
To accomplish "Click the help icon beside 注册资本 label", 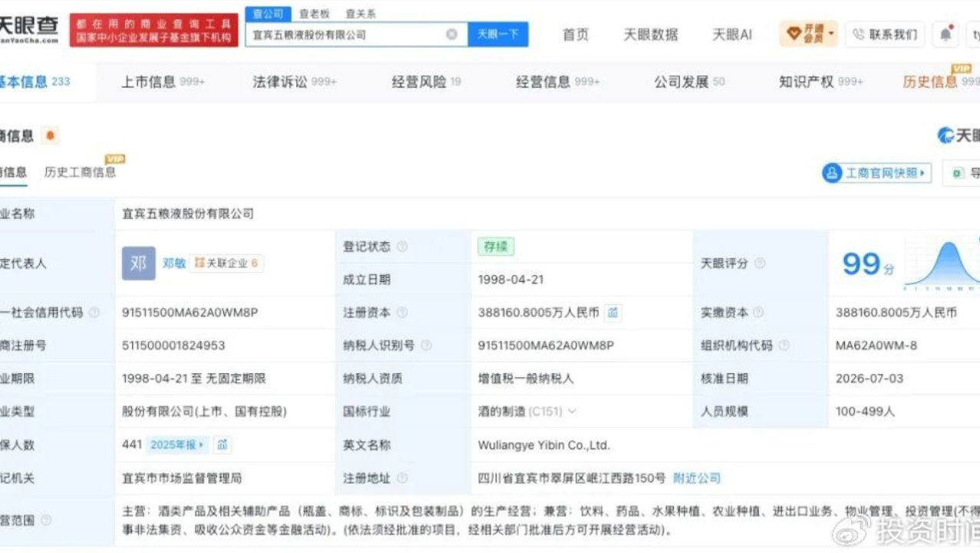I will click(402, 313).
